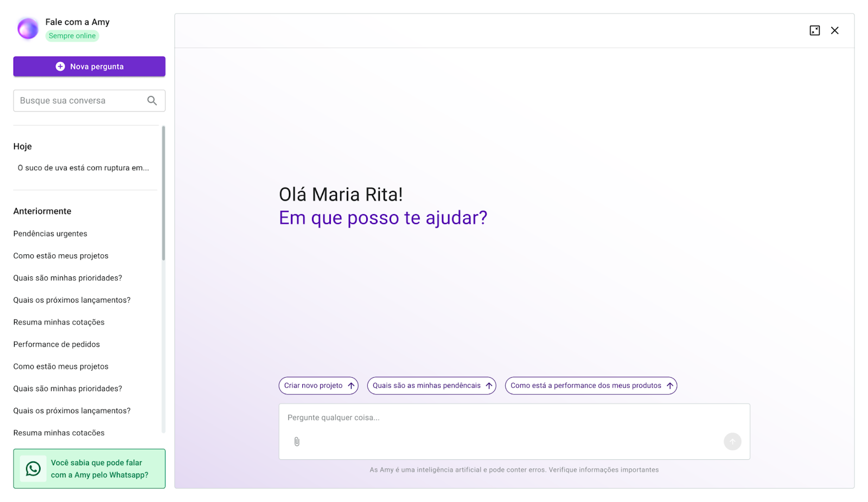Click the search magnifier icon
The image size is (868, 502).
pos(152,101)
